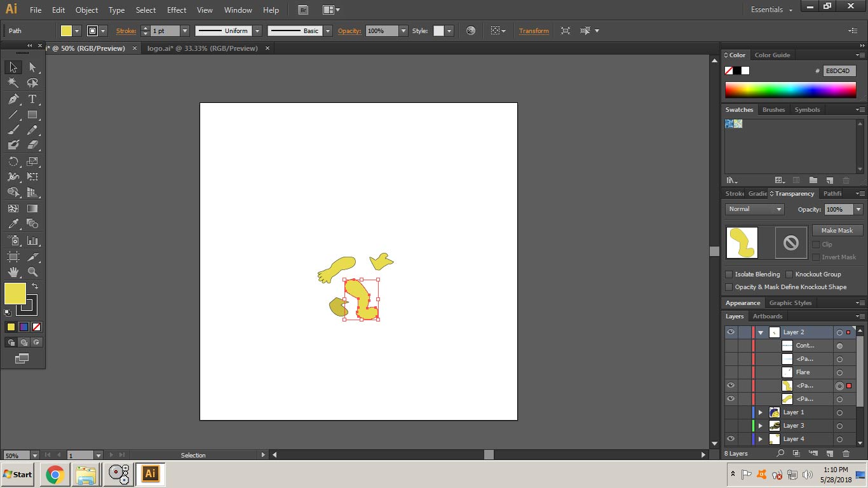Show the Flare sublayer via its visibility box
Screen dimensions: 868x488
coord(731,372)
